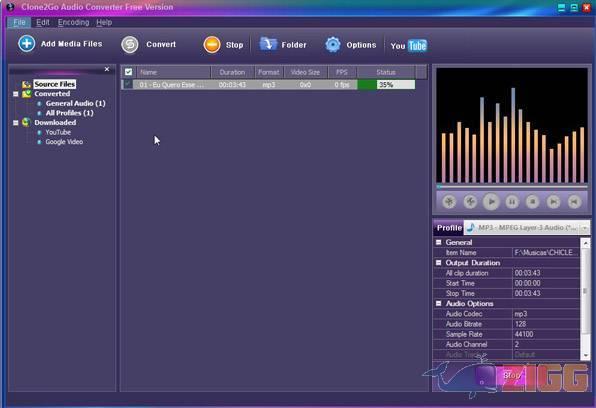
Task: Open the Profile format dropdown arrow
Action: (x=585, y=228)
